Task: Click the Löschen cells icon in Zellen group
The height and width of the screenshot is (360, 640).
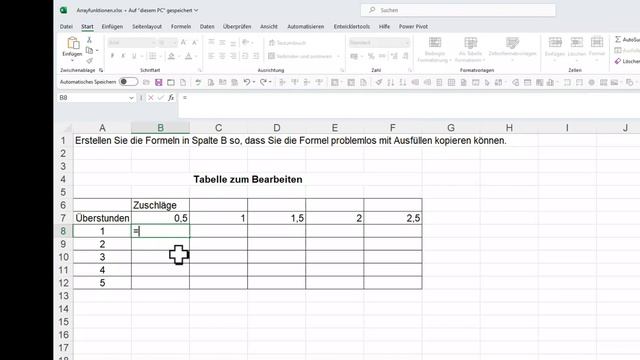Action: pyautogui.click(x=576, y=42)
